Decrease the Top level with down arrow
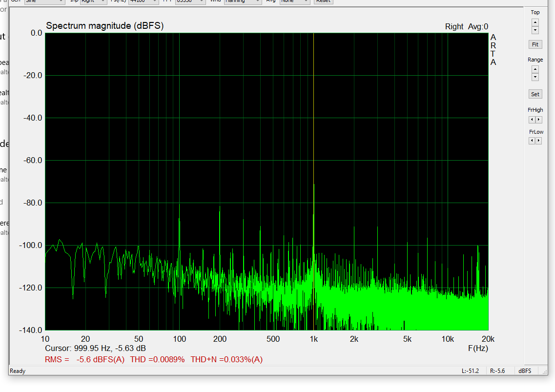 click(x=535, y=30)
